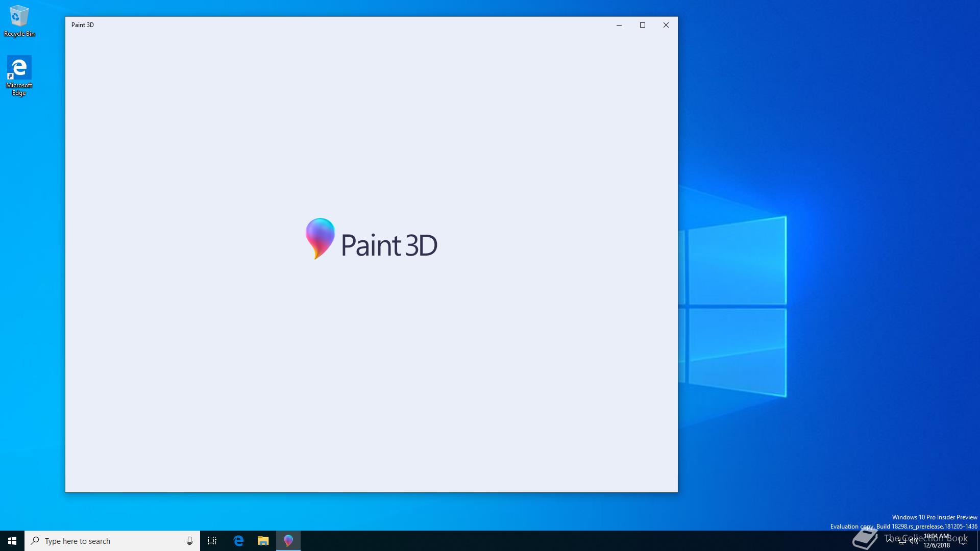Minimize the Paint 3D window
This screenshot has width=980, height=551.
619,25
